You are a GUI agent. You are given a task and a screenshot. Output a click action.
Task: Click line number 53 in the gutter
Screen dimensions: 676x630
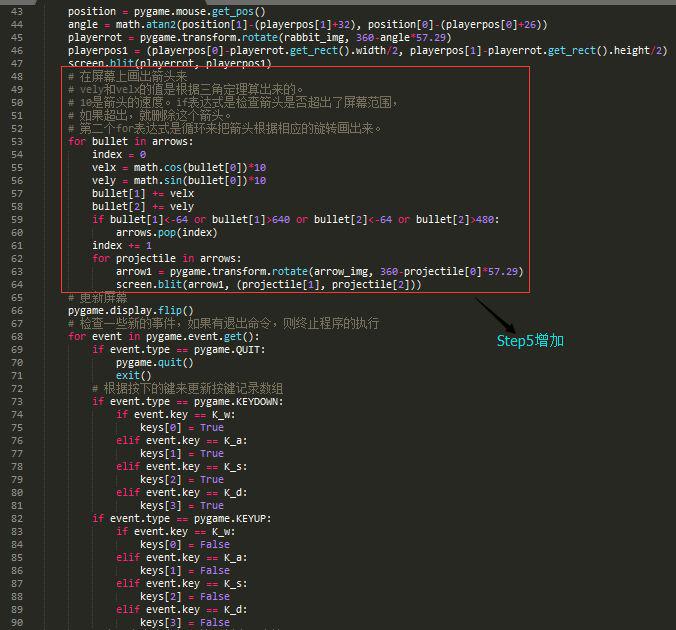tap(17, 141)
